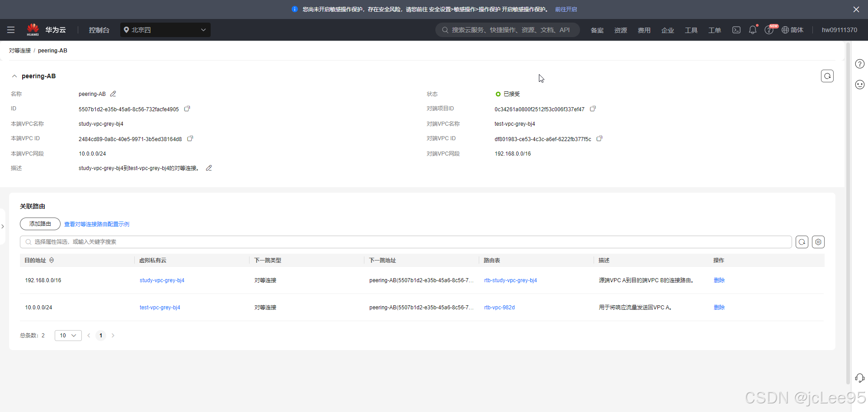Open the feedback smiley icon

pos(860,85)
